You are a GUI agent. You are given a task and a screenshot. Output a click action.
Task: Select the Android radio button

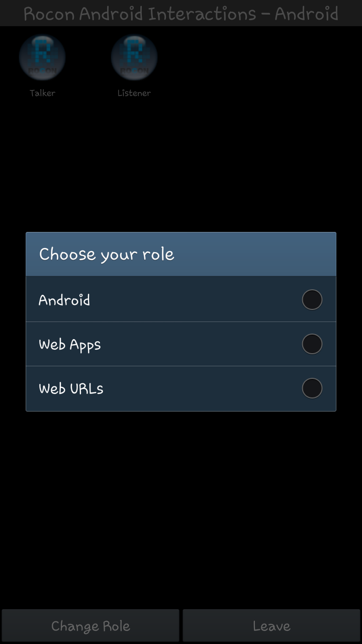[312, 300]
